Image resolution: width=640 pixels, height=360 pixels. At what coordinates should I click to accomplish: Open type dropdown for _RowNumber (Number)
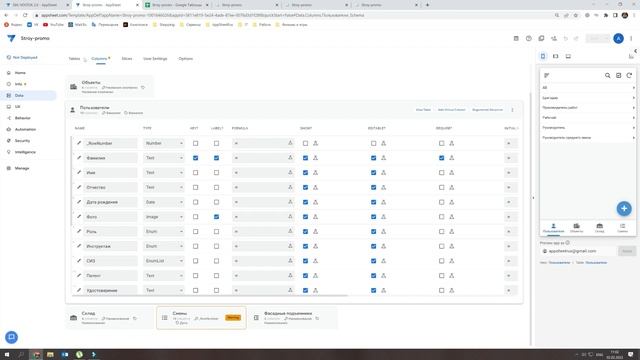click(x=163, y=143)
